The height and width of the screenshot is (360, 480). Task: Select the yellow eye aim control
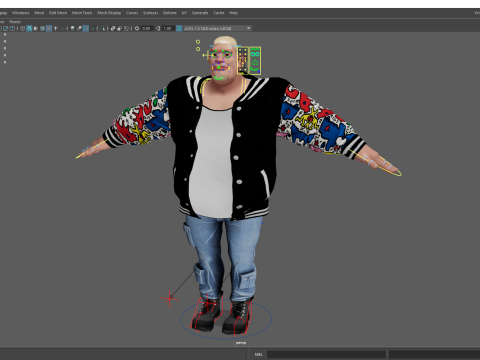coord(206,55)
